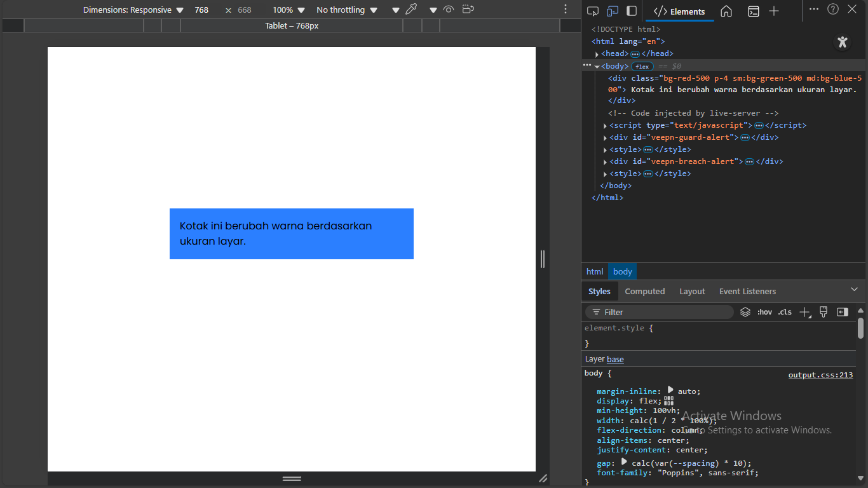Toggle the vision deficiency eye icon

[449, 10]
